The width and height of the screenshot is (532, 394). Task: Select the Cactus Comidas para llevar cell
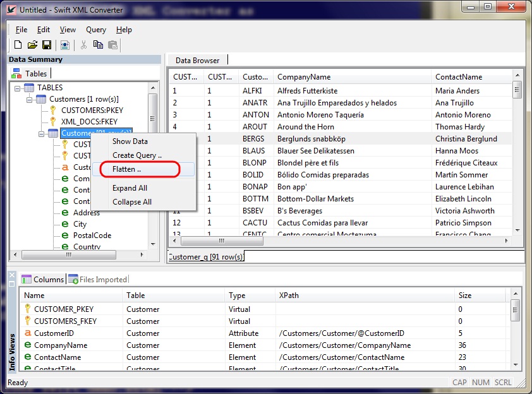(352, 223)
